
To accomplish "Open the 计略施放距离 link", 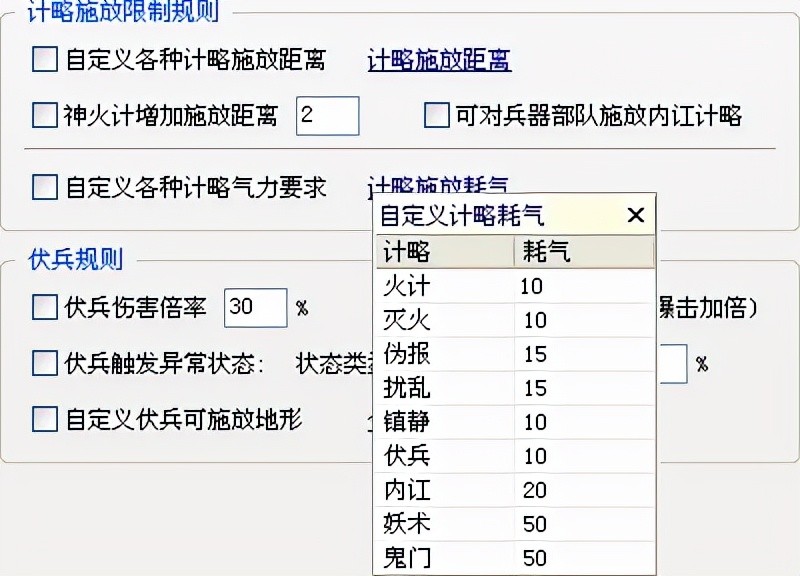I will (x=438, y=61).
